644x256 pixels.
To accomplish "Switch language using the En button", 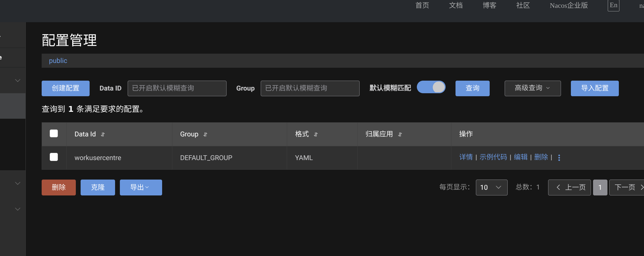I will coord(613,5).
